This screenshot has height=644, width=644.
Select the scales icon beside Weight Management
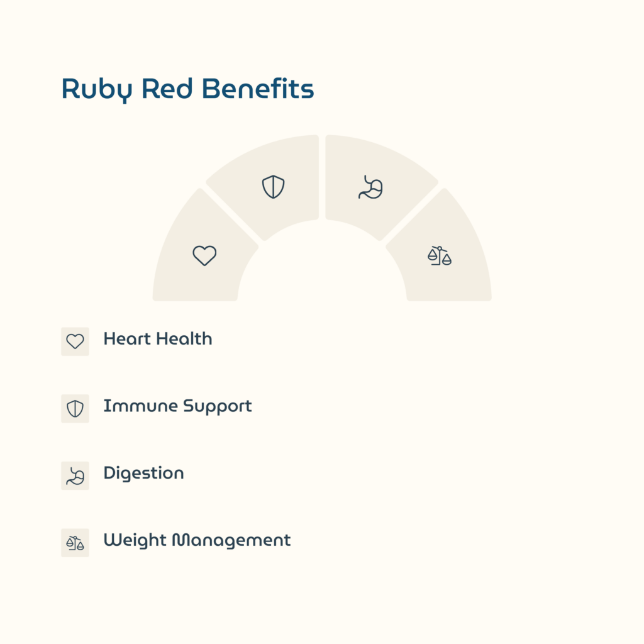tap(75, 543)
